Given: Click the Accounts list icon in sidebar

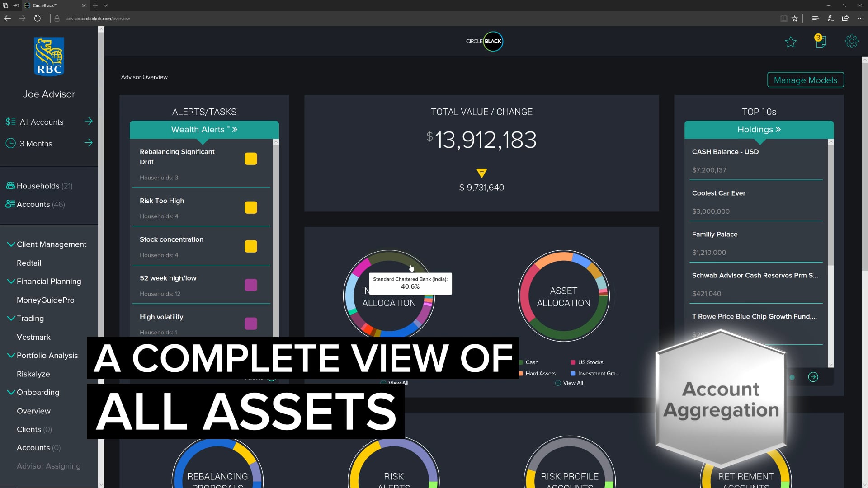Looking at the screenshot, I should (10, 204).
